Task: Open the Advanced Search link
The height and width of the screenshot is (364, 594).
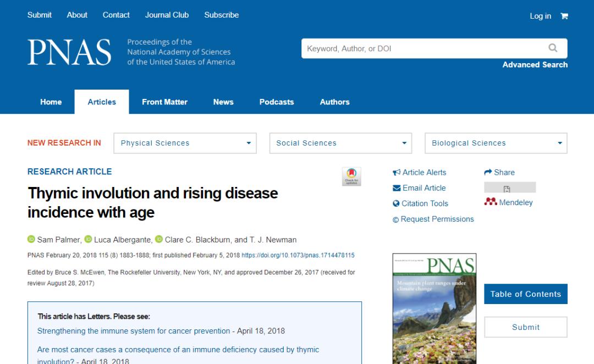Action: click(535, 65)
